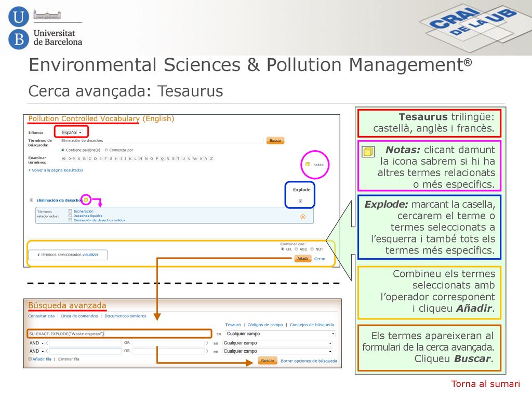Open the Consultar cita tab link
Image resolution: width=532 pixels, height=399 pixels.
click(42, 316)
